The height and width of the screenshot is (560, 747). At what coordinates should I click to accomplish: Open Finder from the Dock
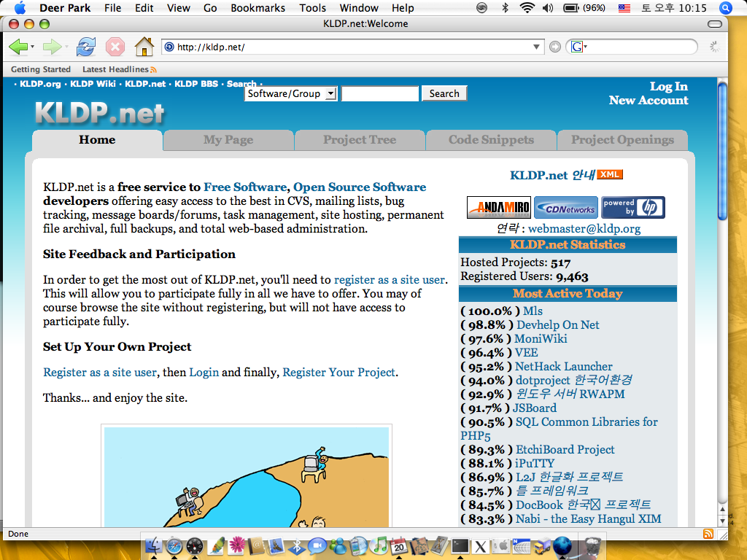click(x=153, y=546)
